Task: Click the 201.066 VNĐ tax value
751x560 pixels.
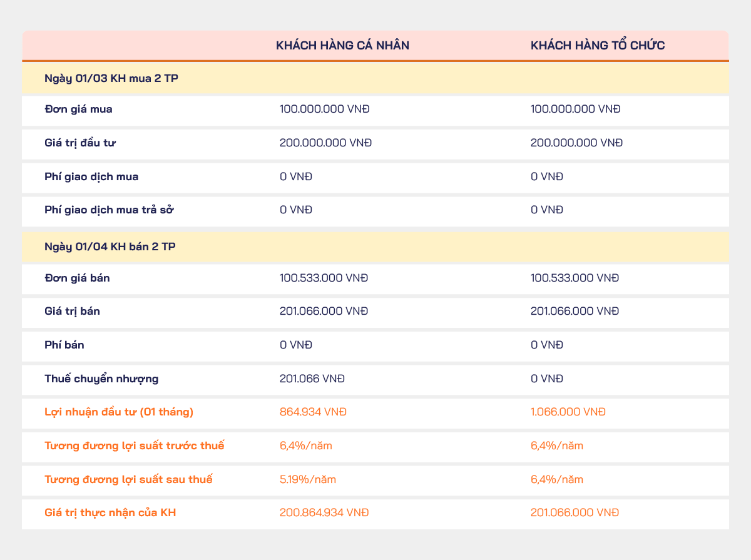Action: pyautogui.click(x=312, y=379)
